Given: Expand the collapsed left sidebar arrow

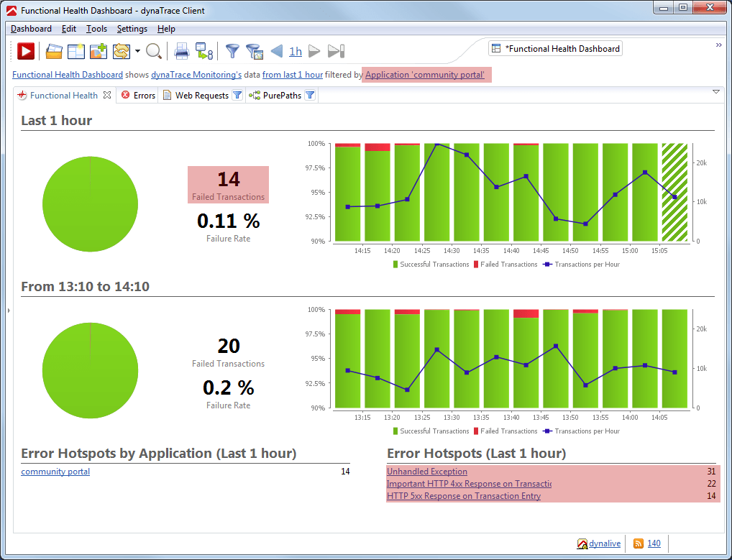Looking at the screenshot, I should coord(9,310).
